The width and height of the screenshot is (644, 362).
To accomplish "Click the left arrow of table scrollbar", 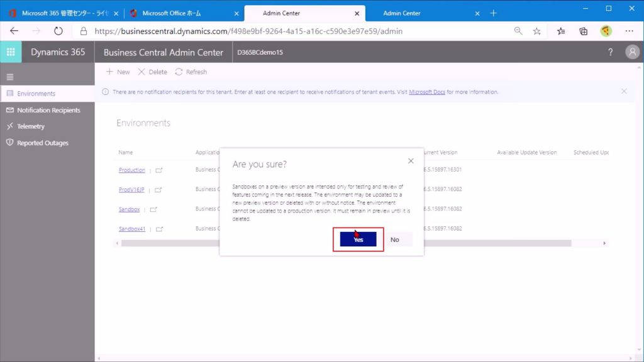I will pyautogui.click(x=117, y=243).
